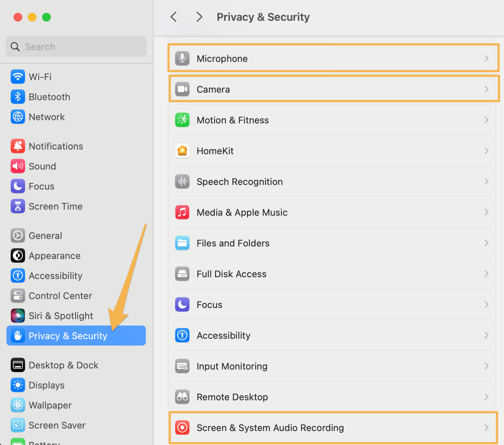
Task: Open Remote Desktop via its binoculars icon
Action: coord(182,397)
